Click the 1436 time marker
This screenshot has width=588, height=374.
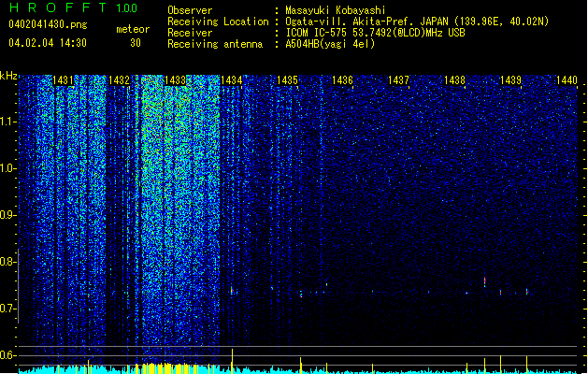point(343,80)
